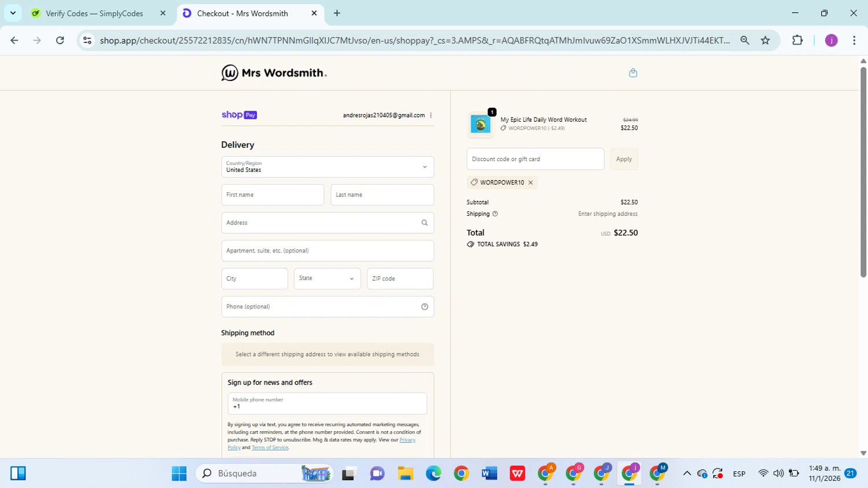Viewport: 868px width, 488px height.
Task: Click the email andresrojas210405@gmail.com
Action: (x=384, y=115)
